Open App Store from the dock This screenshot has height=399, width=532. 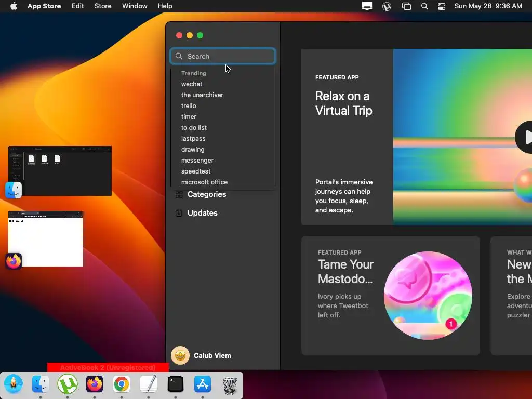pos(203,384)
